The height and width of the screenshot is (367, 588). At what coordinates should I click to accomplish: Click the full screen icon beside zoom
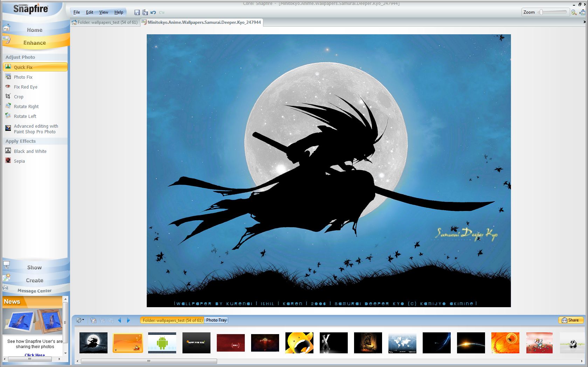click(x=582, y=12)
